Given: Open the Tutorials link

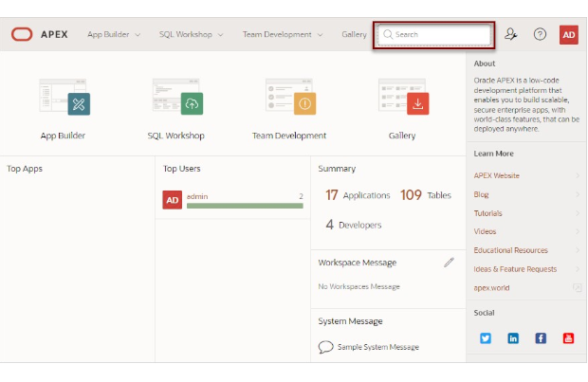Looking at the screenshot, I should (x=487, y=213).
